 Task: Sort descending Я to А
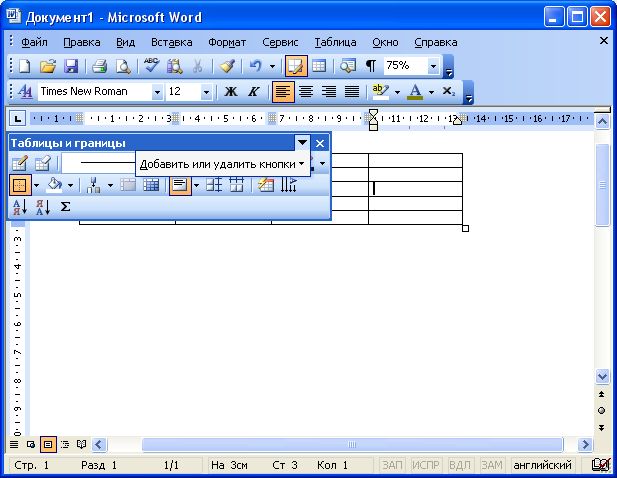click(43, 207)
